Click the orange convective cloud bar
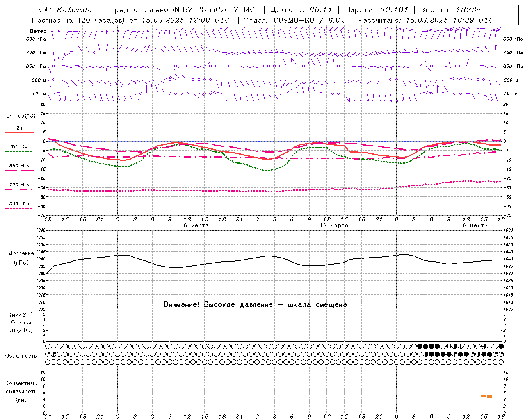This screenshot has height=420, width=525. [x=486, y=396]
